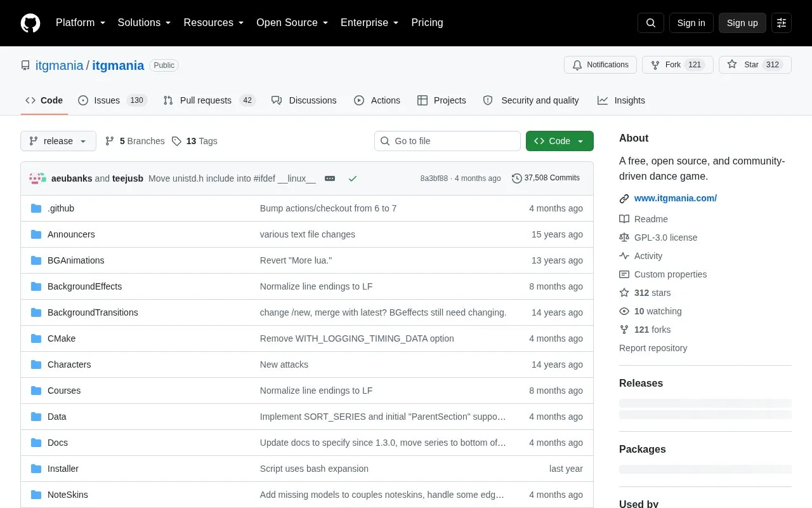Click the .github folder icon
The image size is (812, 508).
[36, 208]
